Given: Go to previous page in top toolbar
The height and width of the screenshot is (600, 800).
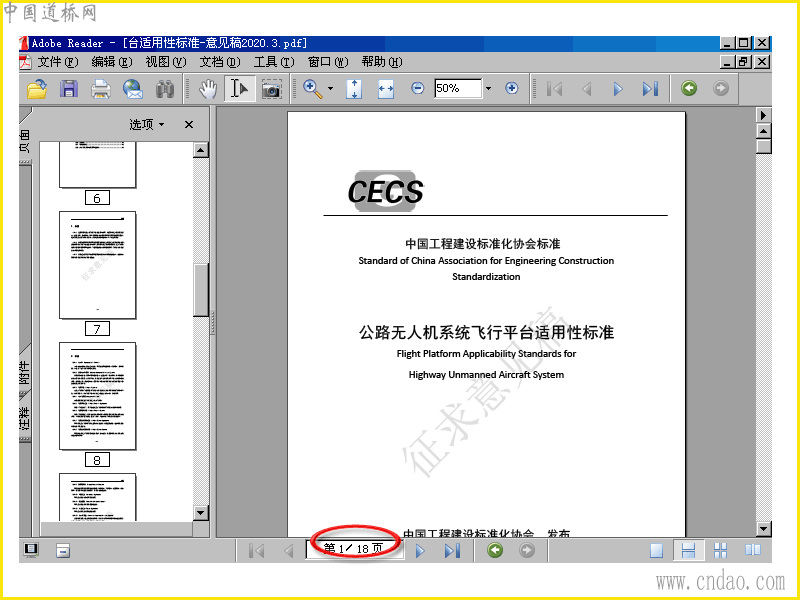Looking at the screenshot, I should [x=587, y=89].
